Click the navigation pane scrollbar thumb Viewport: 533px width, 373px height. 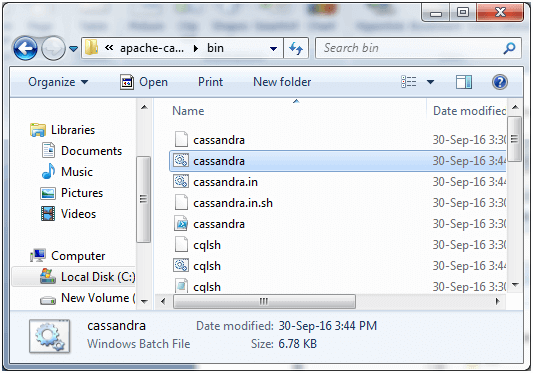tap(143, 200)
